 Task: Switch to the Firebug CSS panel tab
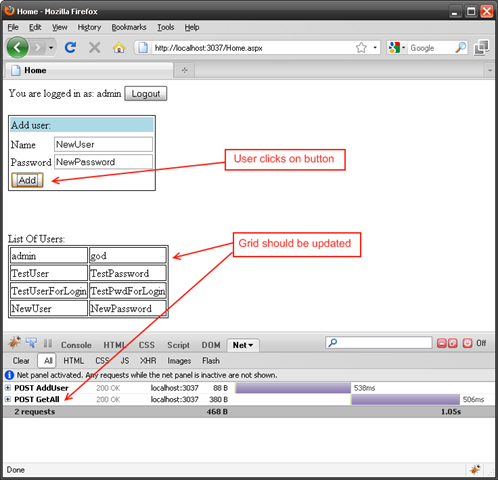(x=147, y=345)
